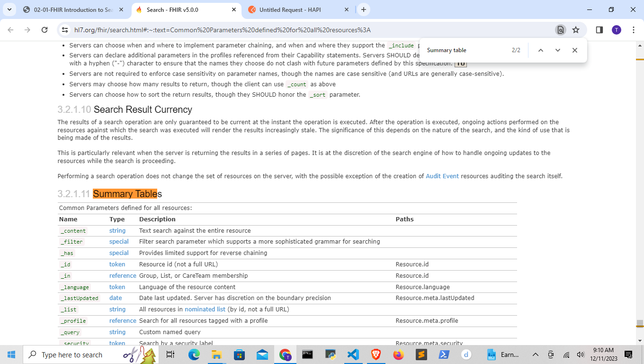Reload the current FHIR search page

pyautogui.click(x=45, y=30)
